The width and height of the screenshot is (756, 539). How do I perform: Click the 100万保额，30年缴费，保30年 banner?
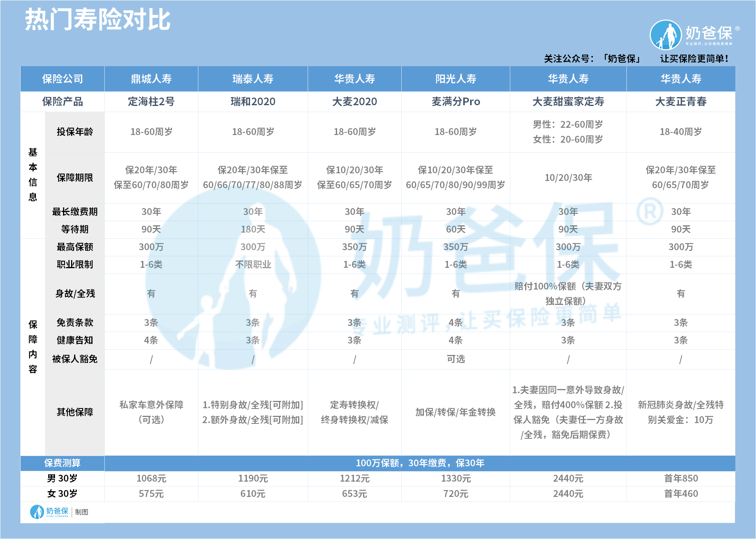click(420, 463)
